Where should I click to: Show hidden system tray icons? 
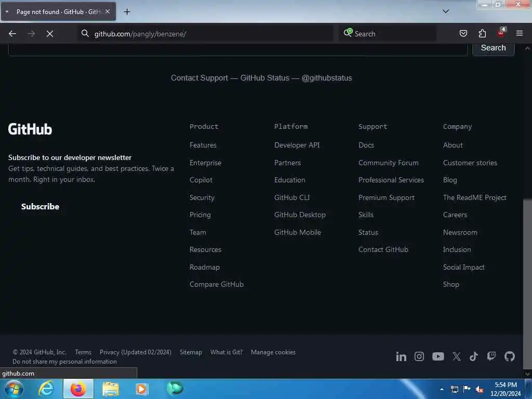[x=442, y=390]
